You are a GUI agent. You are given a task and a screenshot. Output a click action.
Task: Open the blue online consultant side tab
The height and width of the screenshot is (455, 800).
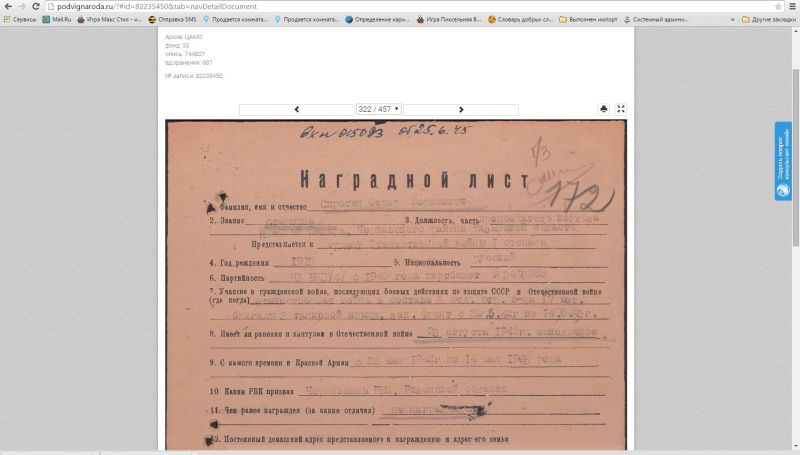783,161
